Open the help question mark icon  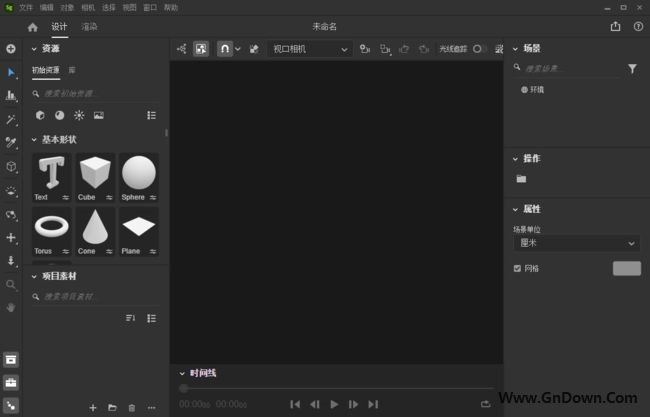pyautogui.click(x=638, y=27)
